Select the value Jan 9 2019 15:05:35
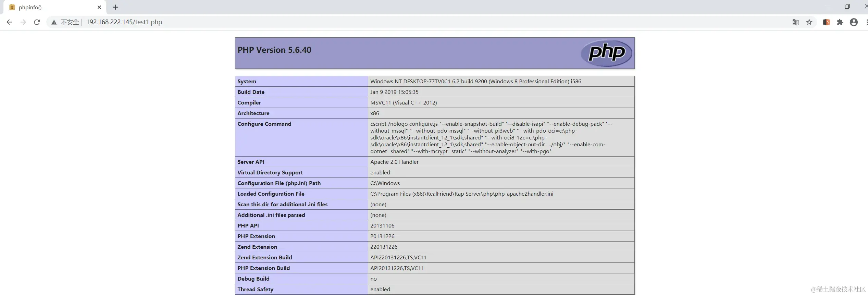868x295 pixels. pos(394,92)
